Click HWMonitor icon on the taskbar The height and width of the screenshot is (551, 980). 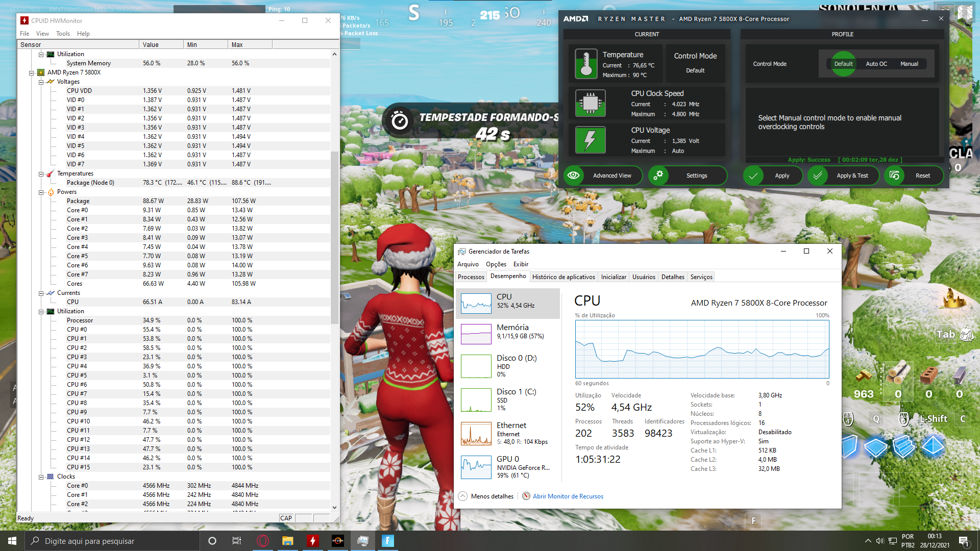[x=313, y=541]
